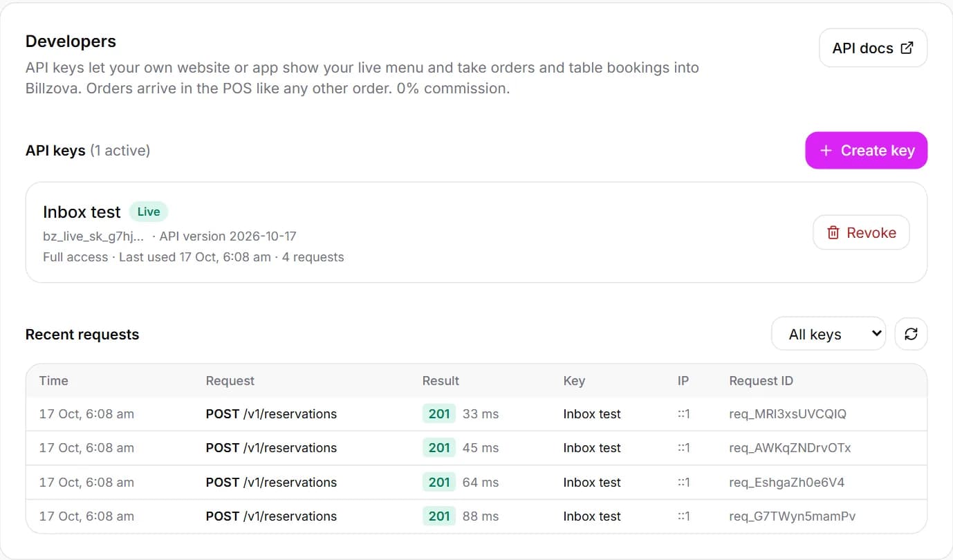Click the IP column header
This screenshot has width=953, height=560.
683,380
